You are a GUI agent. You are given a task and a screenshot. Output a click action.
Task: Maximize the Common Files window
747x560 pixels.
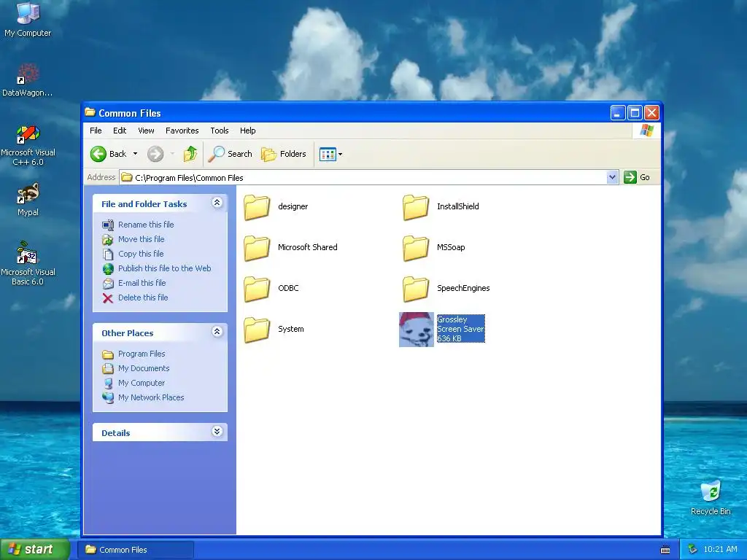pos(635,113)
